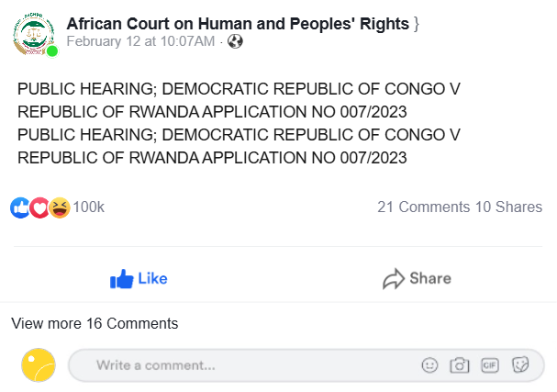The height and width of the screenshot is (392, 557).
Task: Click the public audience globe icon
Action: click(235, 41)
